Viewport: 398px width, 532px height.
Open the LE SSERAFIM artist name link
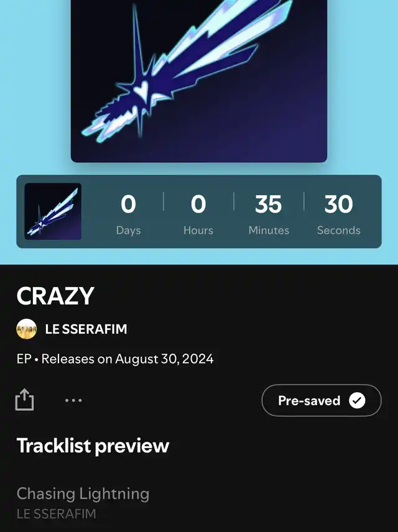point(86,329)
